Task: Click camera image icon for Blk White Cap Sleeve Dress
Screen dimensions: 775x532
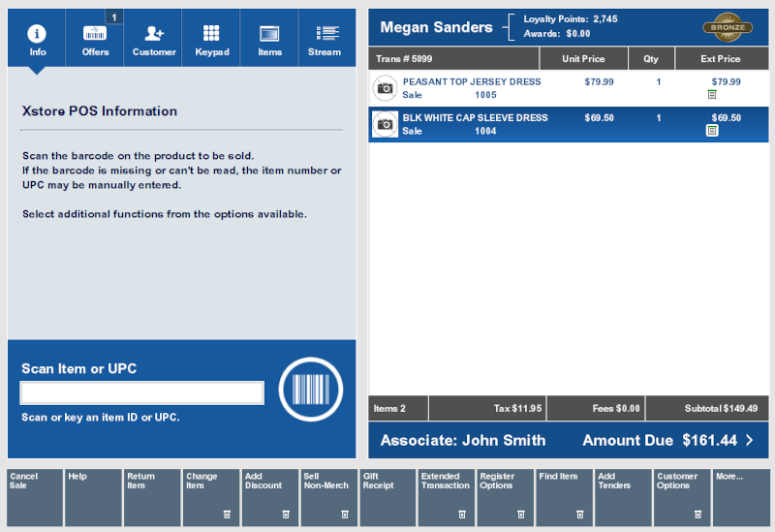Action: pyautogui.click(x=385, y=124)
